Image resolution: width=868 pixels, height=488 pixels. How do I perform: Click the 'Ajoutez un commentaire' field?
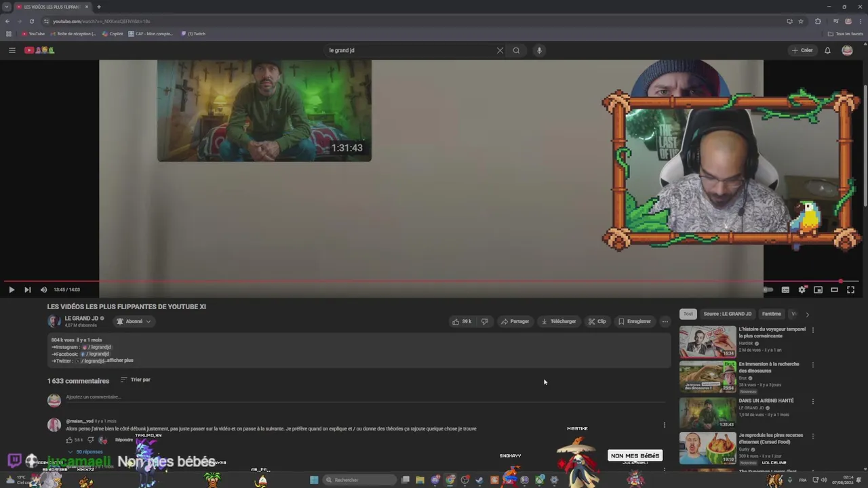click(365, 397)
